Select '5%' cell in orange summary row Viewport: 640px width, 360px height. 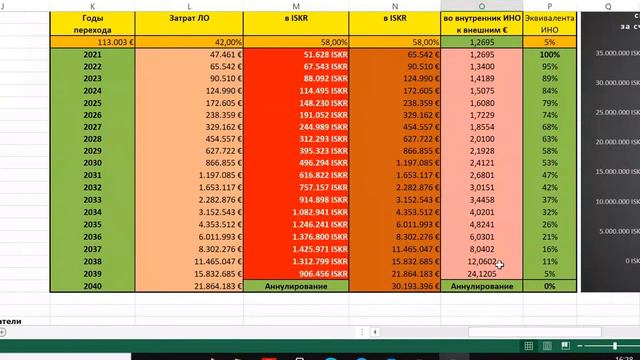coord(549,42)
